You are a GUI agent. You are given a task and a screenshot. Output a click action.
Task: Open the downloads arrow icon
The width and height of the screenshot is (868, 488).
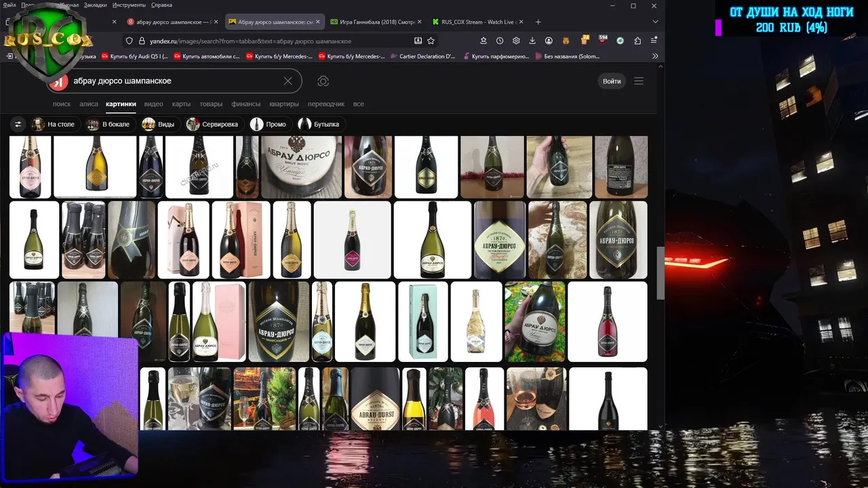(532, 41)
